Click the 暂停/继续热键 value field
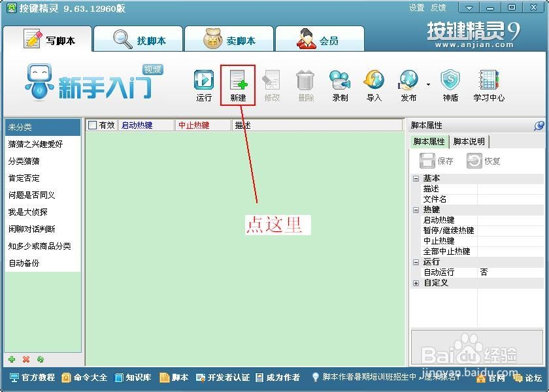Image resolution: width=549 pixels, height=392 pixels. [510, 231]
